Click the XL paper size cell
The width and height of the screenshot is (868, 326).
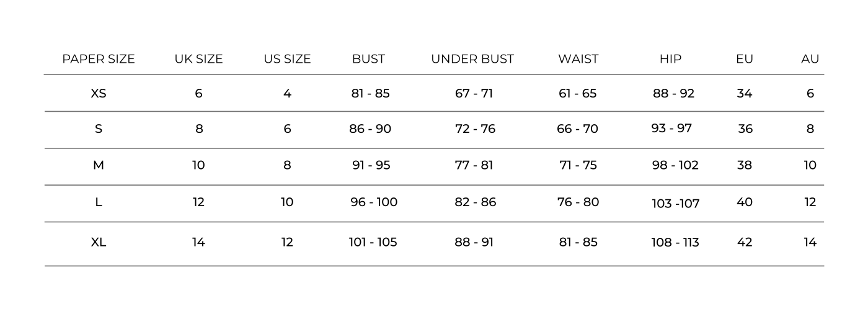tap(99, 242)
